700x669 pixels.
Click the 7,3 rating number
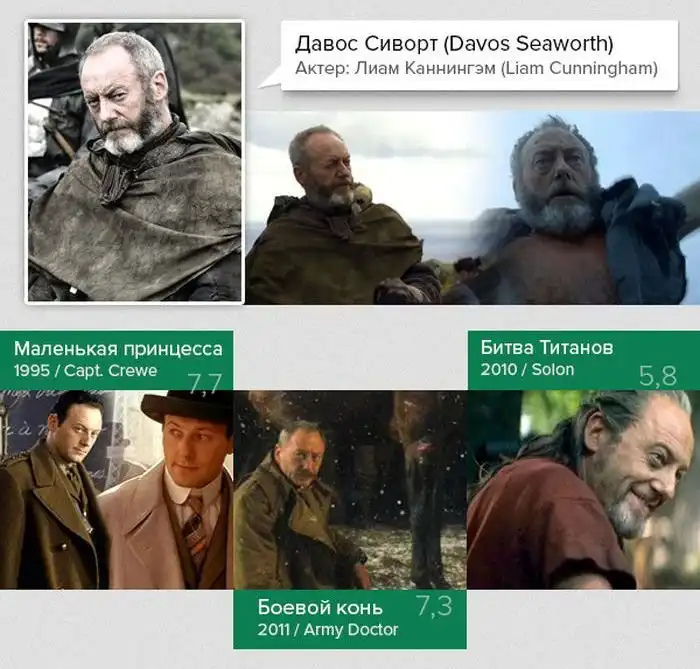(434, 606)
